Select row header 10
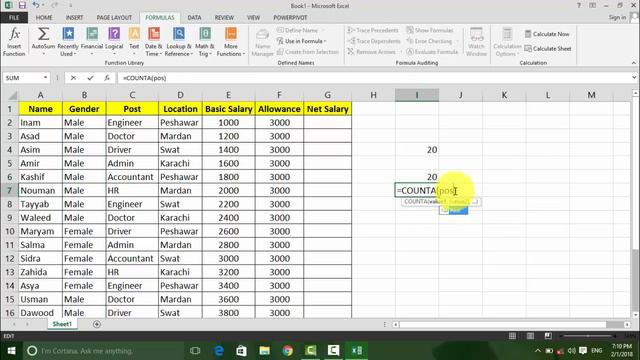Viewport: 640px width, 360px height. coord(9,231)
